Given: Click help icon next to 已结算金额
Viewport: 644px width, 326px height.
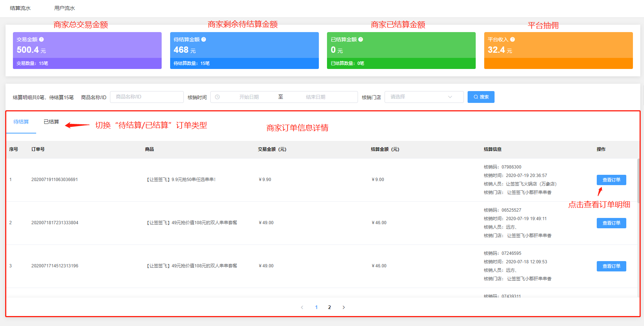Looking at the screenshot, I should 361,39.
